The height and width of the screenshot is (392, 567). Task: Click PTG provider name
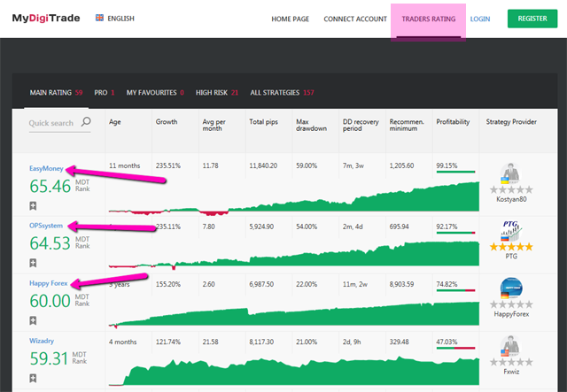(x=511, y=256)
